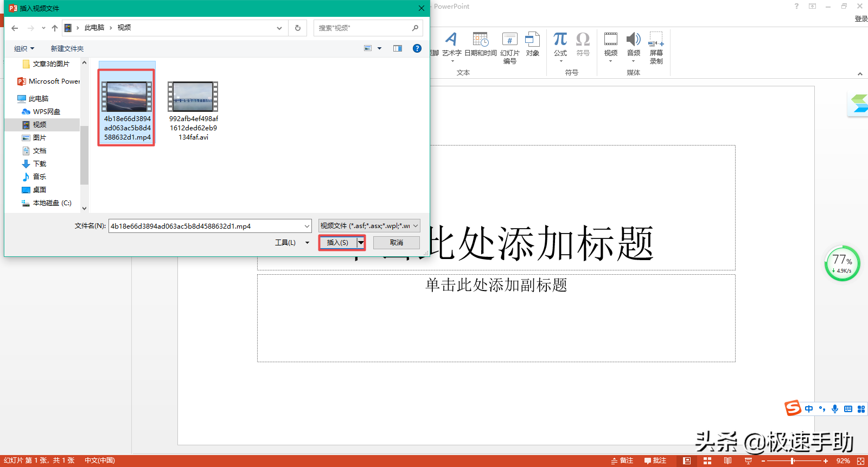Switch to Slide Sorter view in status bar
868x467 pixels.
(x=707, y=460)
